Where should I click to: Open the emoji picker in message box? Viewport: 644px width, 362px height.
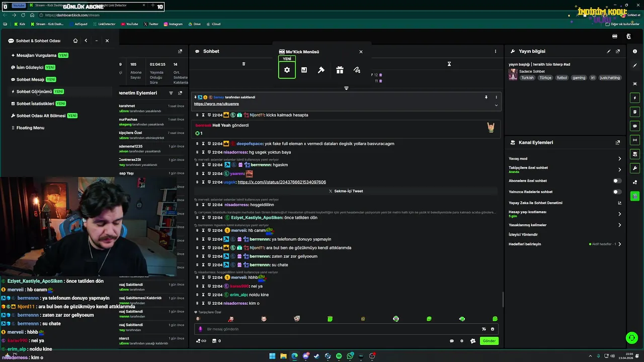coord(493,329)
